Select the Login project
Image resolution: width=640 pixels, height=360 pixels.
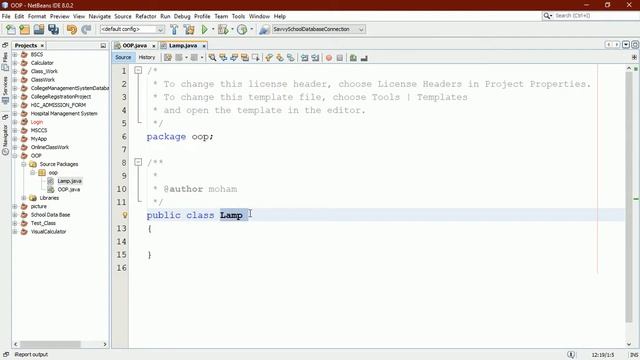(x=37, y=122)
